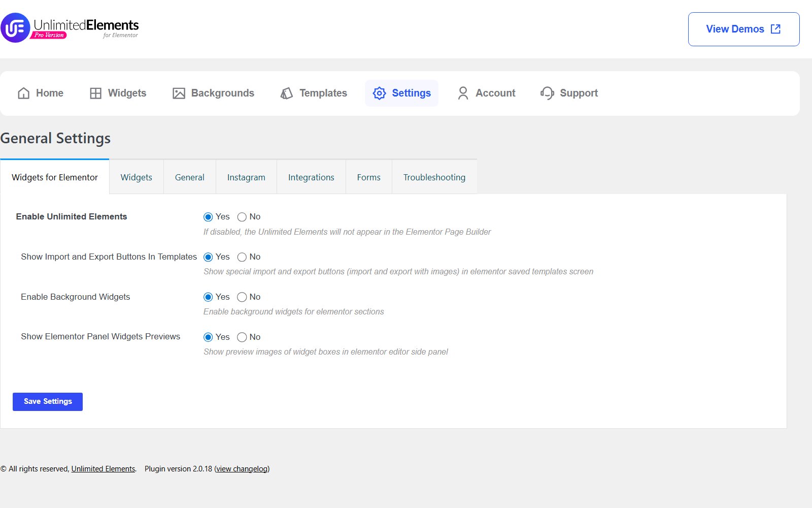Open the Unlimited Elements footer link
812x508 pixels.
point(103,469)
